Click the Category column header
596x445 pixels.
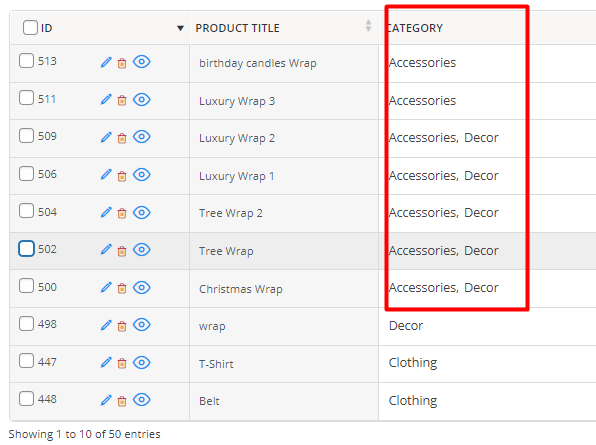point(415,28)
